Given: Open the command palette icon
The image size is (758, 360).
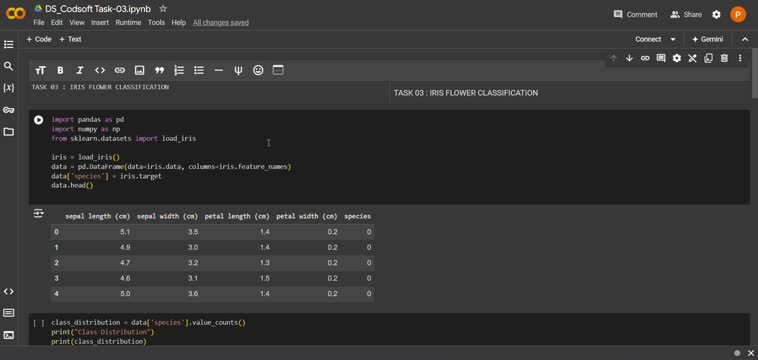Looking at the screenshot, I should click(8, 313).
